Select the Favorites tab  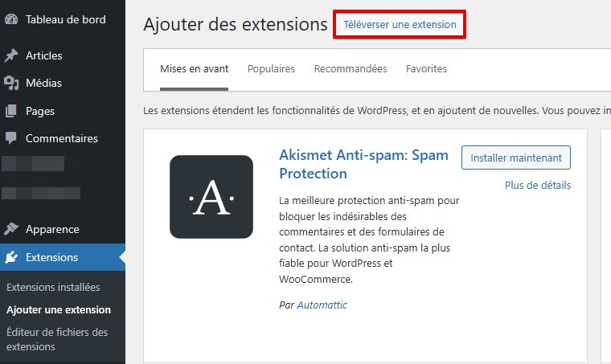pos(426,69)
